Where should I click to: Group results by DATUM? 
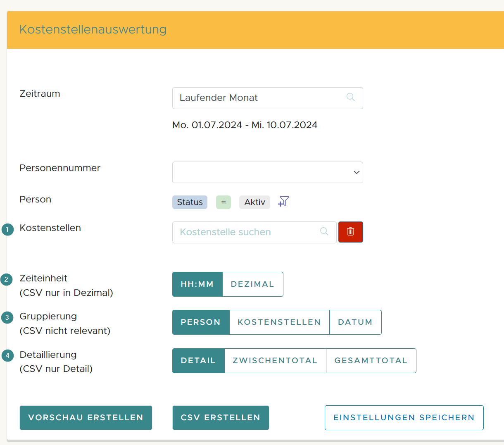pos(355,322)
